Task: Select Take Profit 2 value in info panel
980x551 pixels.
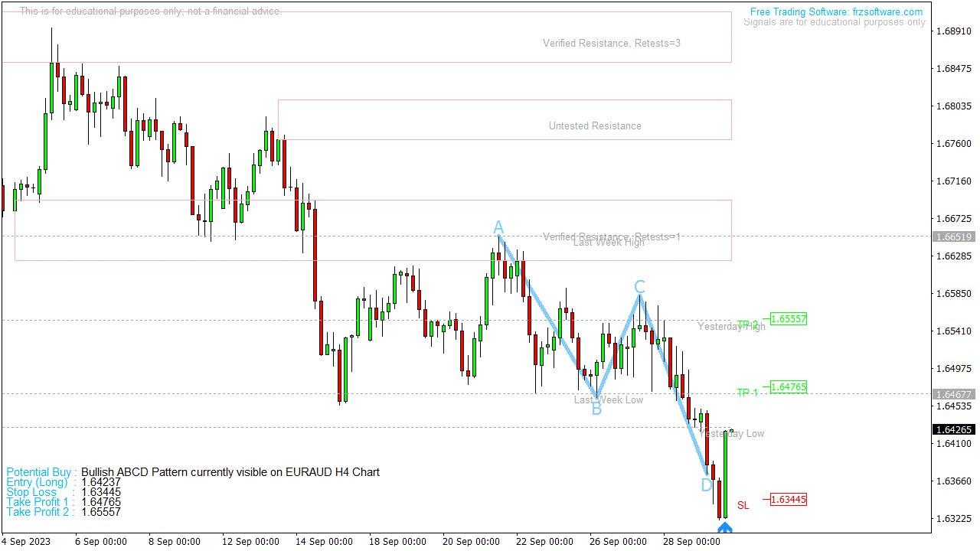Action: 101,512
